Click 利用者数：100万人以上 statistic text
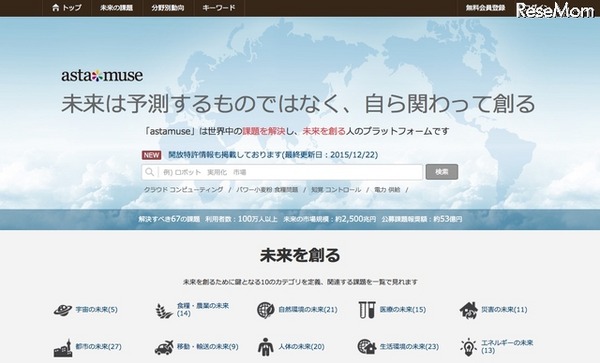The width and height of the screenshot is (600, 363). 241,219
